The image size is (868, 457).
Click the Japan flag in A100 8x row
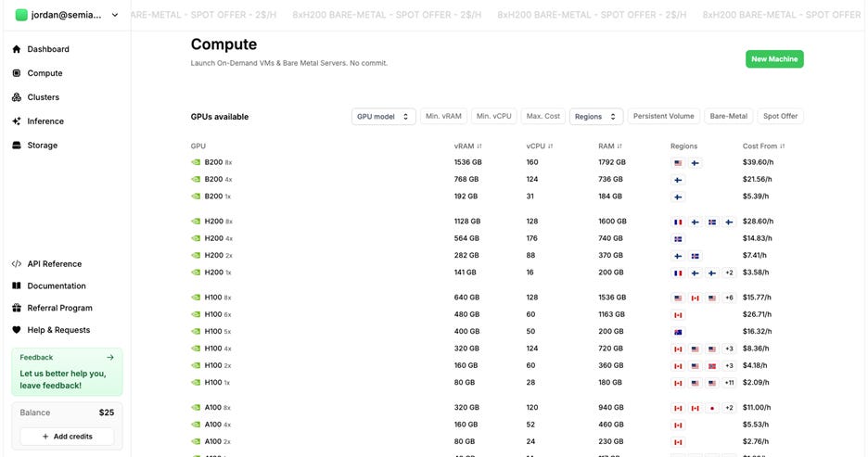tap(712, 408)
